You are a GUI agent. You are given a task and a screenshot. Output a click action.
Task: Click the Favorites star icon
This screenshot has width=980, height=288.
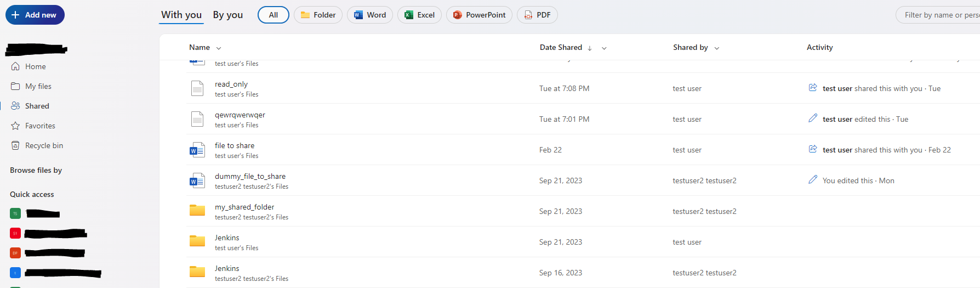click(15, 126)
